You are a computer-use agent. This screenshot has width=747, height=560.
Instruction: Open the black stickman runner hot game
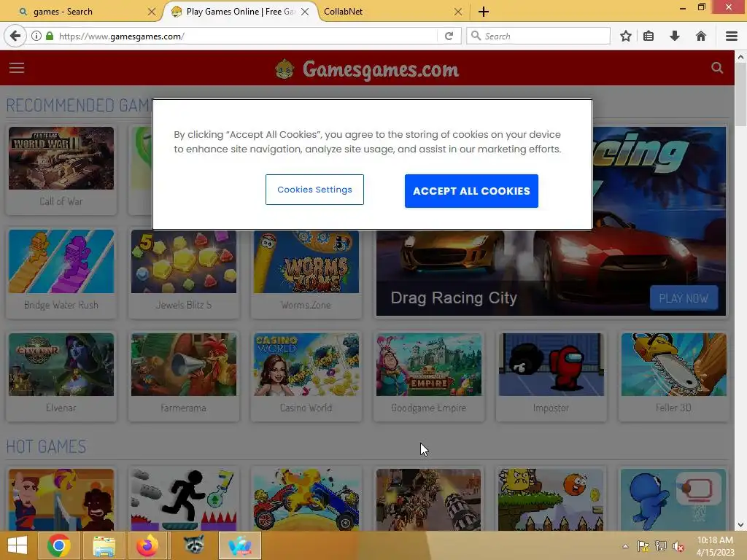183,499
